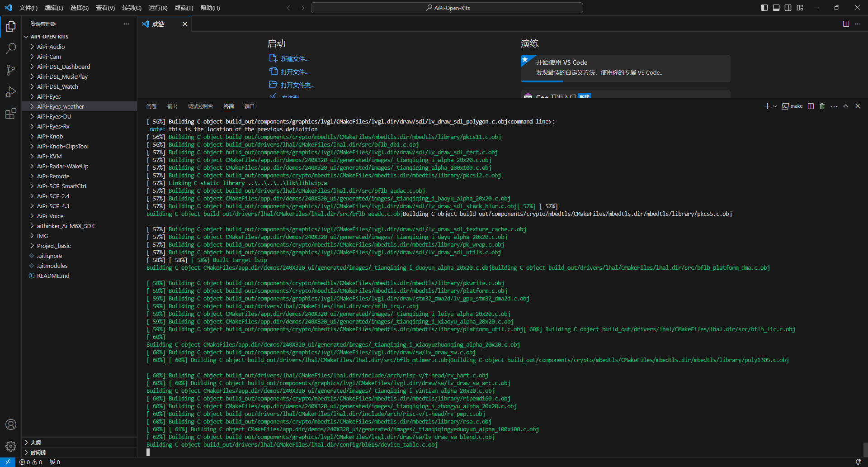This screenshot has height=467, width=868.
Task: Open the Accounts menu icon
Action: (11, 424)
